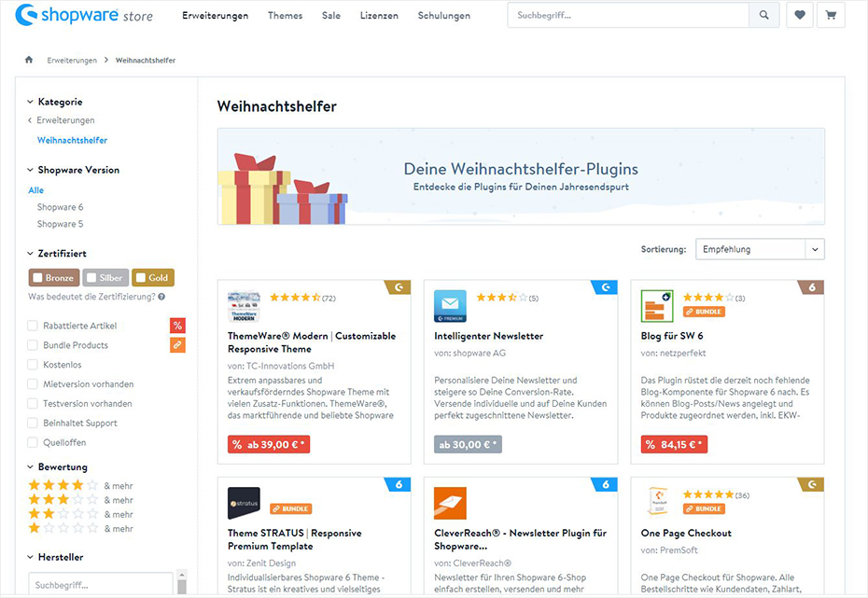Click the Shopware store logo

click(x=84, y=15)
